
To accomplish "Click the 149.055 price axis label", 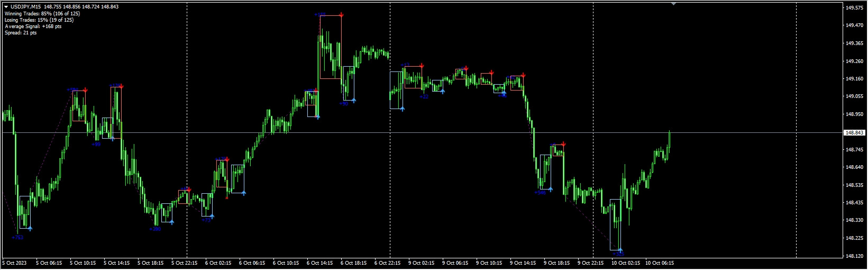I will pos(855,96).
